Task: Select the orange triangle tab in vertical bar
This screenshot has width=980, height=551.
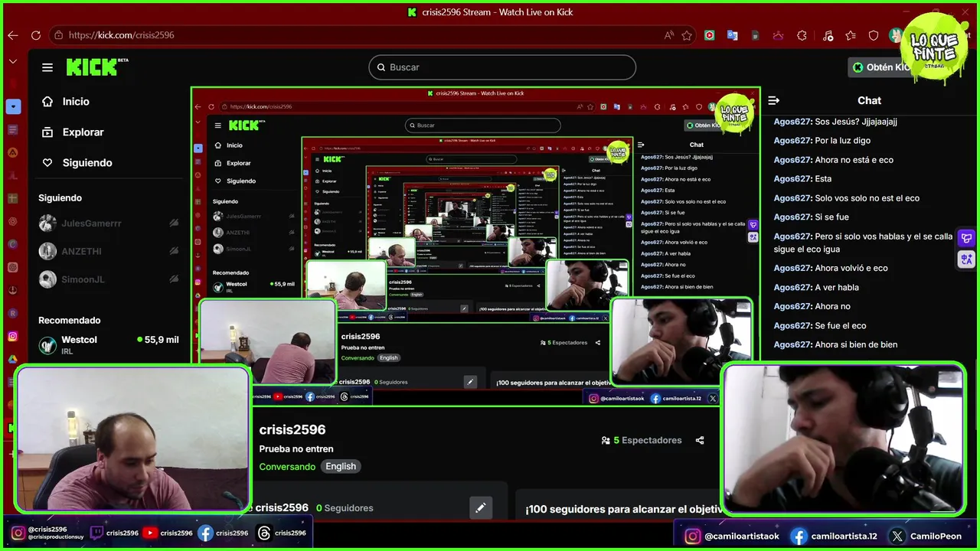Action: coord(13,152)
